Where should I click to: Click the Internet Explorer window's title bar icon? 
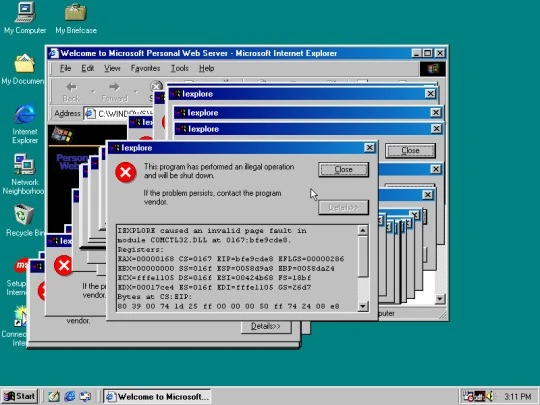click(x=53, y=53)
